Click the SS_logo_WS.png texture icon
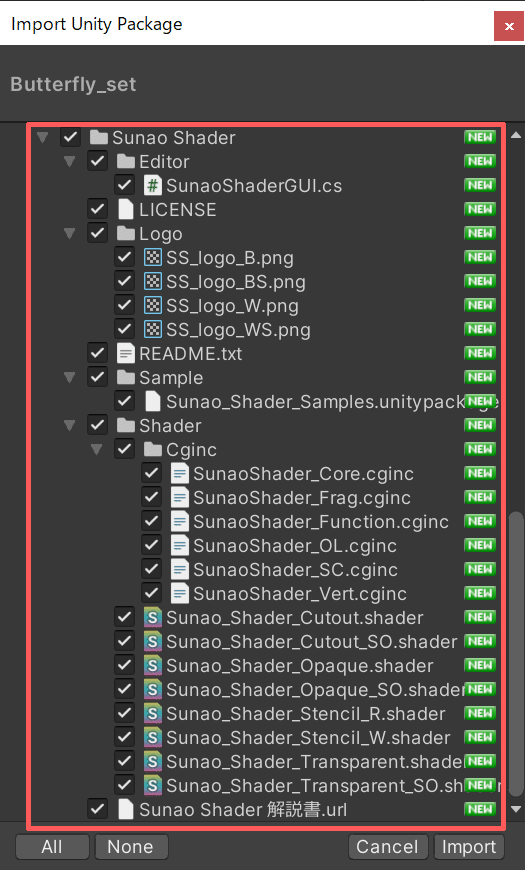The height and width of the screenshot is (870, 525). pos(153,329)
